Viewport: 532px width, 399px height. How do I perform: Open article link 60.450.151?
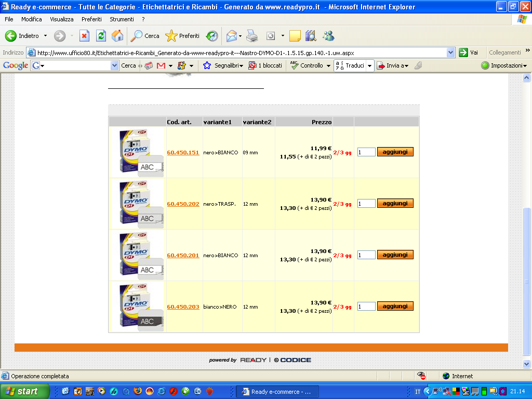183,153
